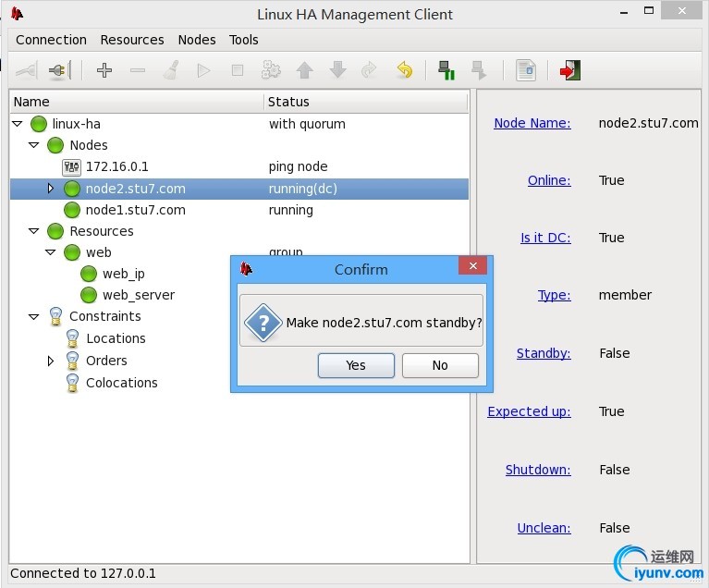This screenshot has height=588, width=709.
Task: Click the red exit arrow icon
Action: coord(569,70)
